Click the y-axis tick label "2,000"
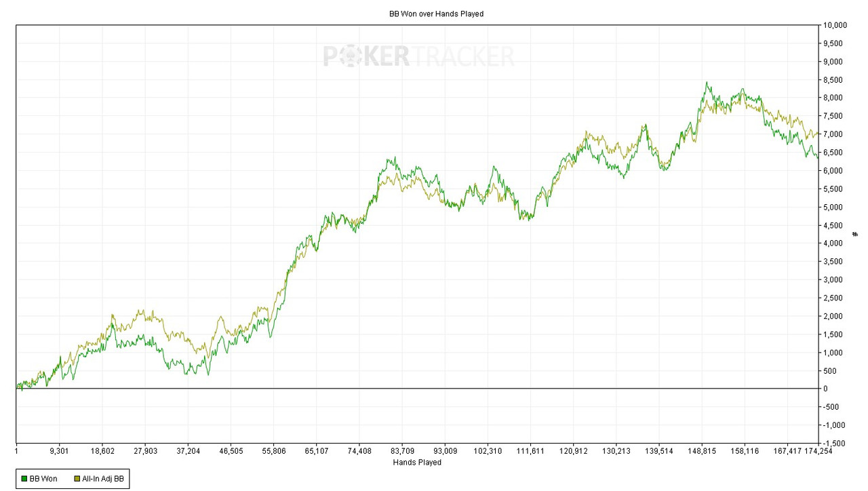Screen dimensions: 868x491 [x=833, y=316]
